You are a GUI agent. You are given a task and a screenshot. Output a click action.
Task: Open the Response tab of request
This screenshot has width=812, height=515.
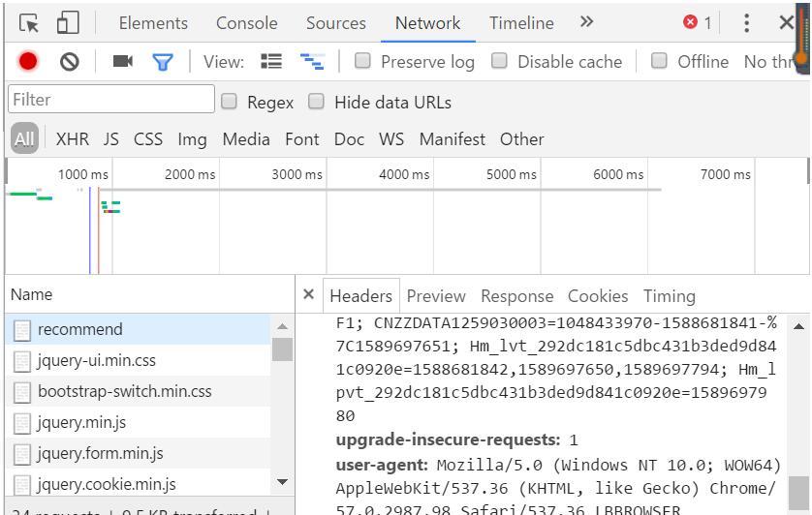(x=516, y=296)
